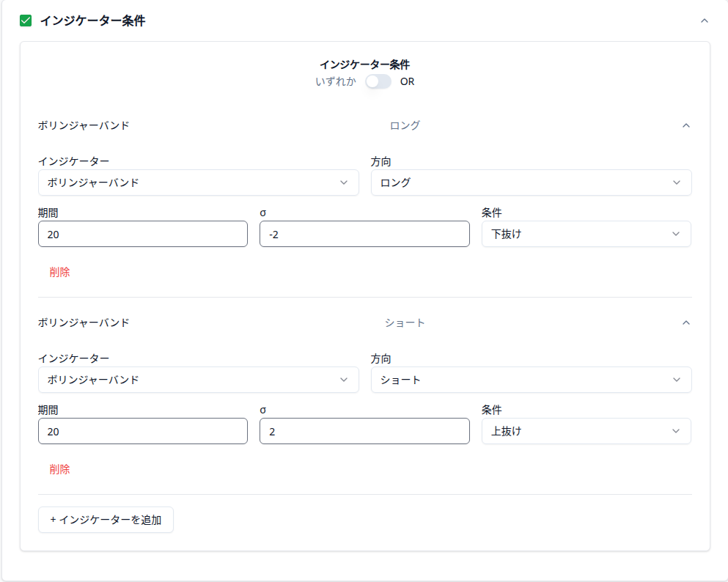The image size is (728, 582).
Task: Open the 条件 dropdown showing 下抜け
Action: tap(586, 234)
